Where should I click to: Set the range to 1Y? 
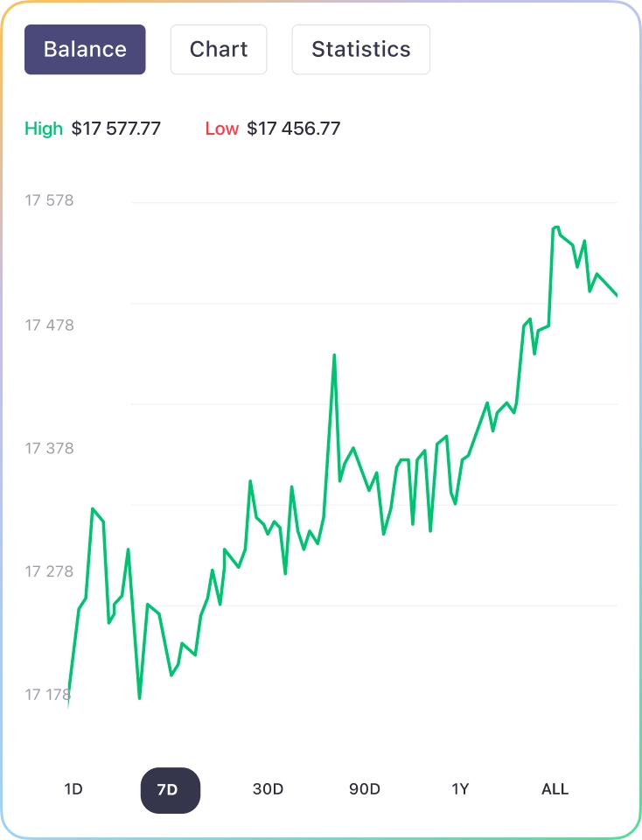click(x=460, y=789)
